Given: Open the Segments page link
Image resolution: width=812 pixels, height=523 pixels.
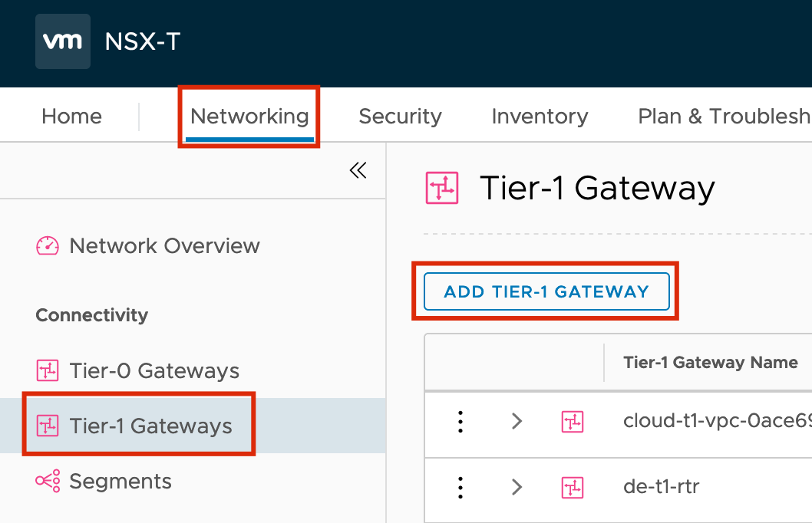Looking at the screenshot, I should (x=120, y=481).
